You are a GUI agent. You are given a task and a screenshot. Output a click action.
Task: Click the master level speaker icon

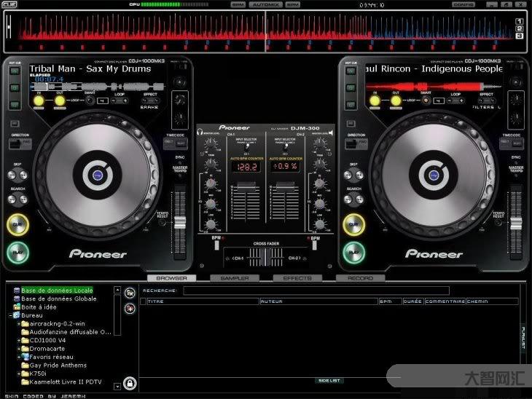pos(330,133)
